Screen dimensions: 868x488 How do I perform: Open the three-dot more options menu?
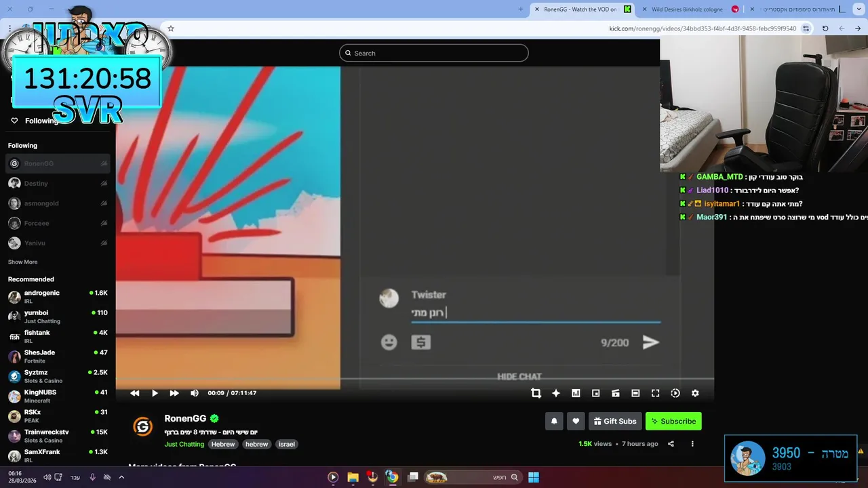pyautogui.click(x=692, y=444)
